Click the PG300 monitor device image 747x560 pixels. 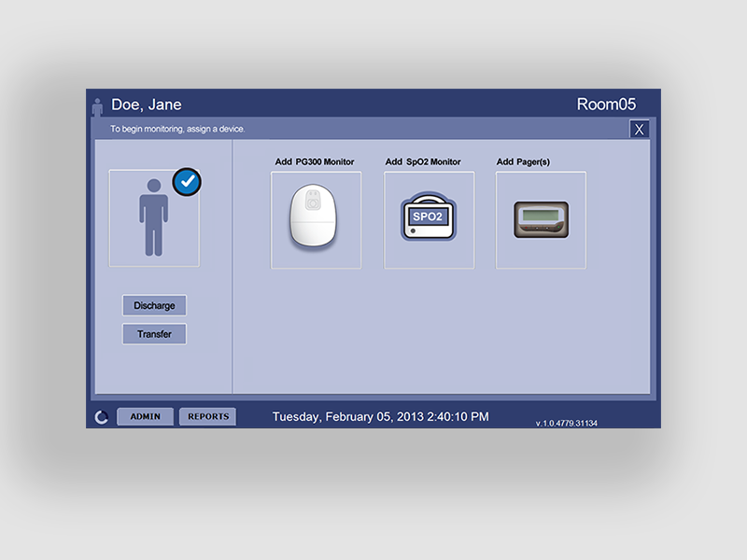click(x=316, y=219)
